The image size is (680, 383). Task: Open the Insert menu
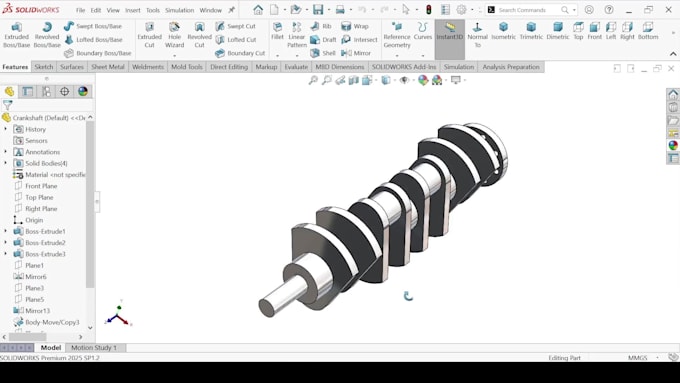pyautogui.click(x=133, y=10)
